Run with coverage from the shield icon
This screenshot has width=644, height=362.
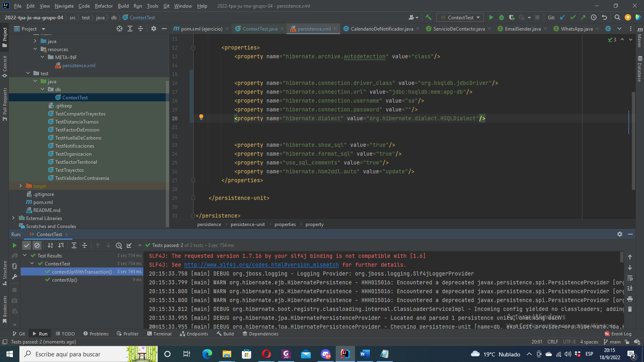[x=512, y=17]
